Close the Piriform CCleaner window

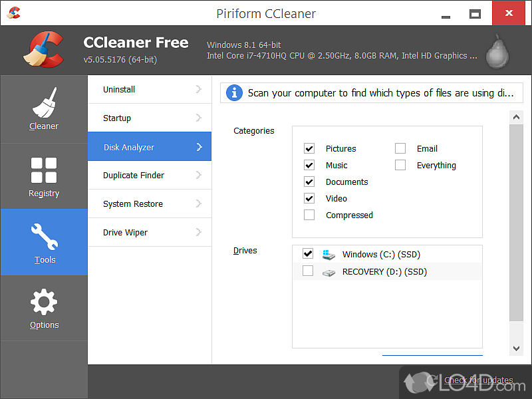509,13
